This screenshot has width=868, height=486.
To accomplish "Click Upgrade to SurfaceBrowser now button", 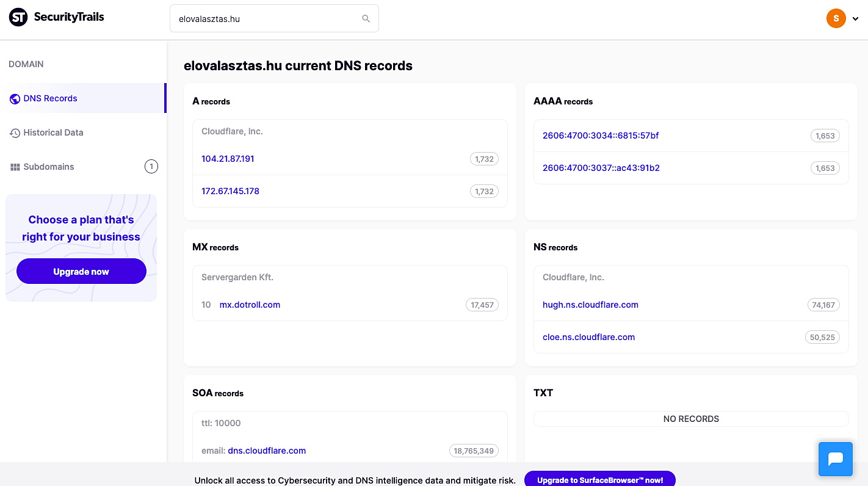I will pos(600,480).
